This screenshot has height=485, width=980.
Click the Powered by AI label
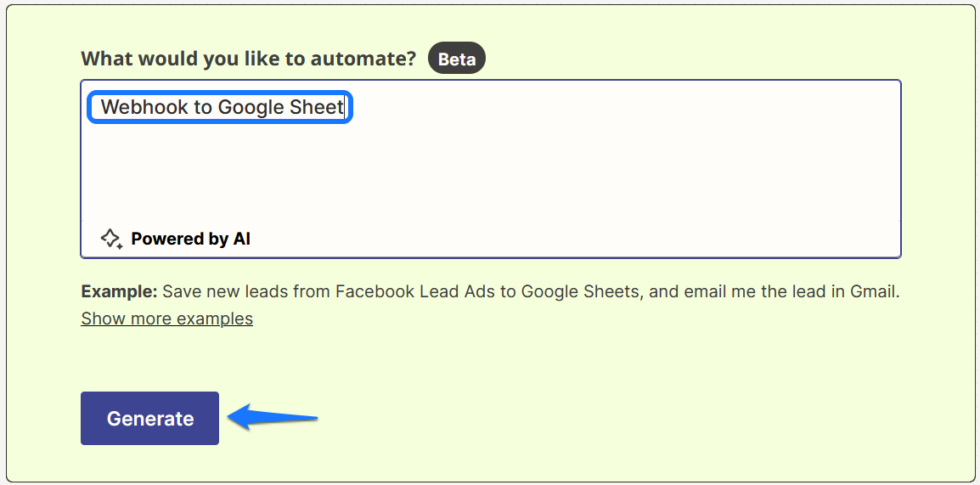click(x=190, y=239)
